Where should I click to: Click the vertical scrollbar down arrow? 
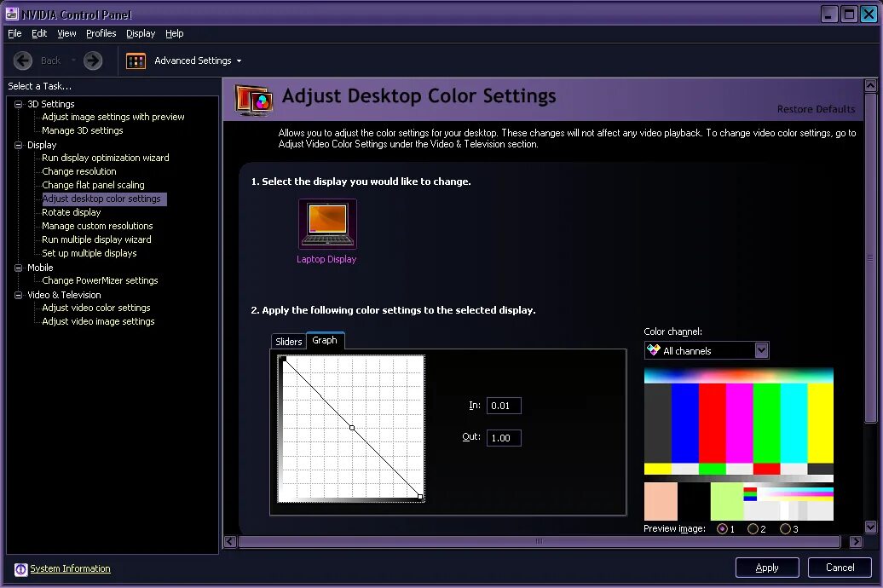point(870,527)
